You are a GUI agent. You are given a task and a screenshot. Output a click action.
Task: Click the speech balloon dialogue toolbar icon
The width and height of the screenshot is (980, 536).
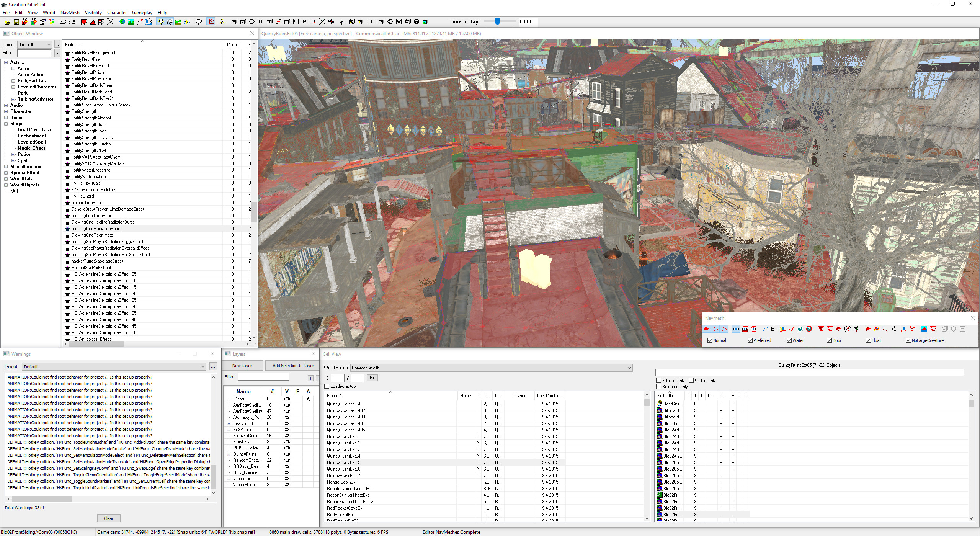click(199, 22)
